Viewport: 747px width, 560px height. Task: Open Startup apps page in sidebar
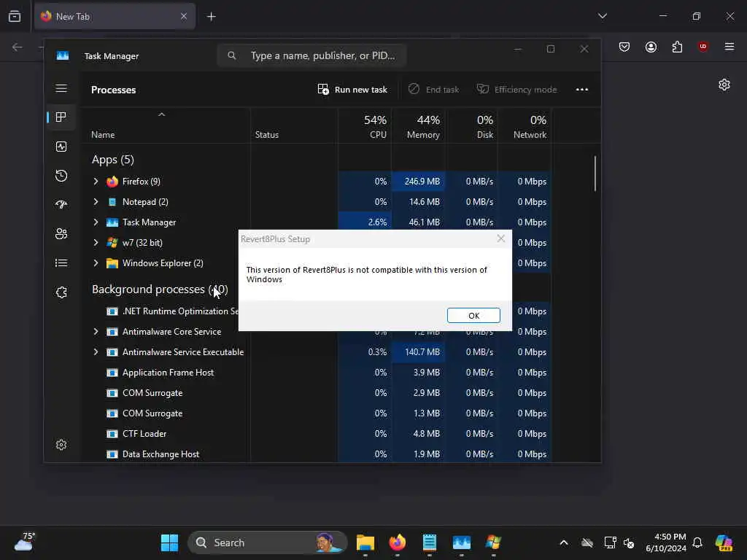point(61,205)
